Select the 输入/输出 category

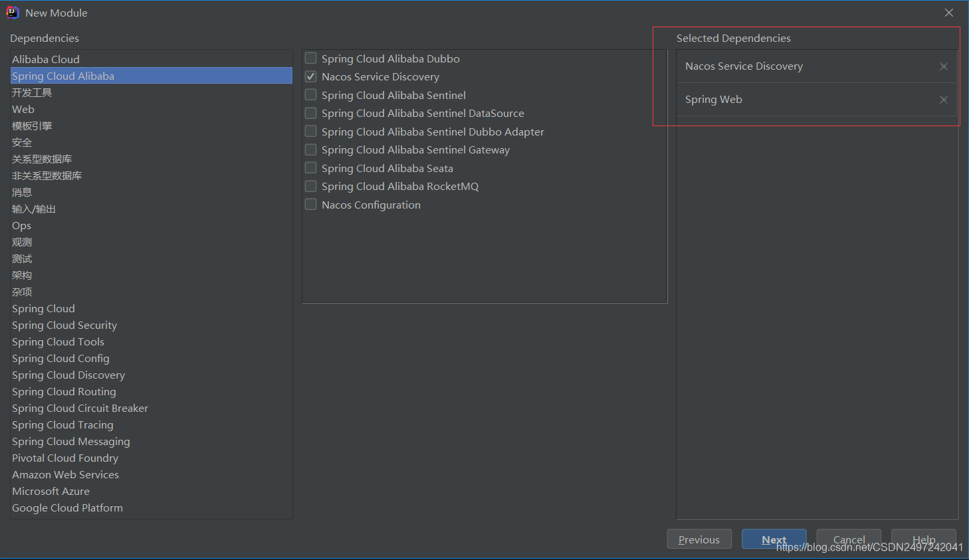pyautogui.click(x=152, y=209)
